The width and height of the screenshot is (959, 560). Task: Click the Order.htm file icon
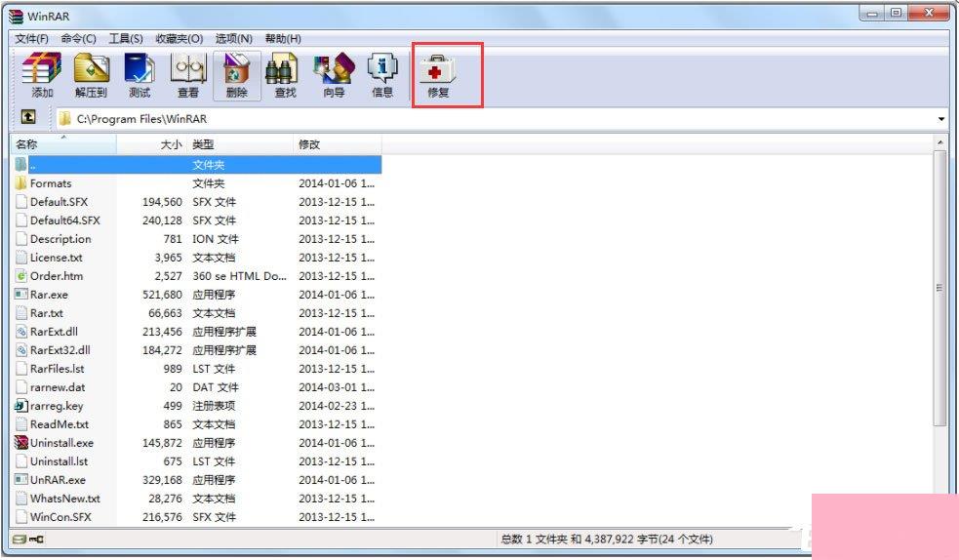coord(20,276)
